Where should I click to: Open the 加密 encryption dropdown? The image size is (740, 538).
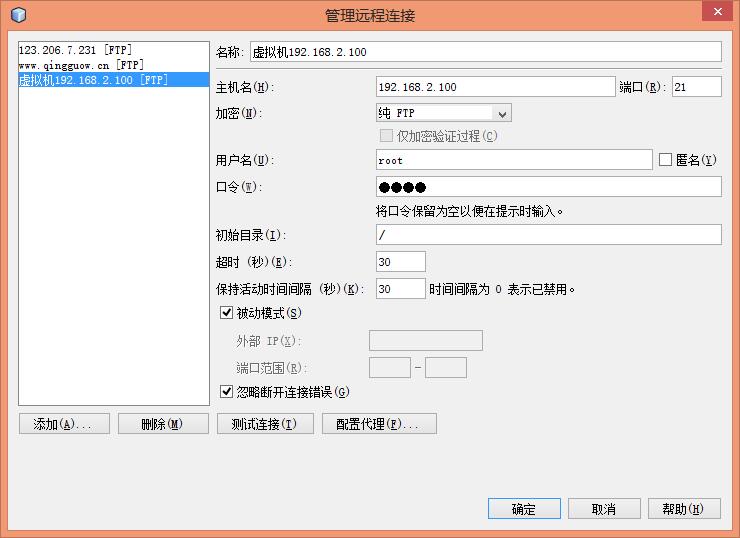click(x=444, y=113)
